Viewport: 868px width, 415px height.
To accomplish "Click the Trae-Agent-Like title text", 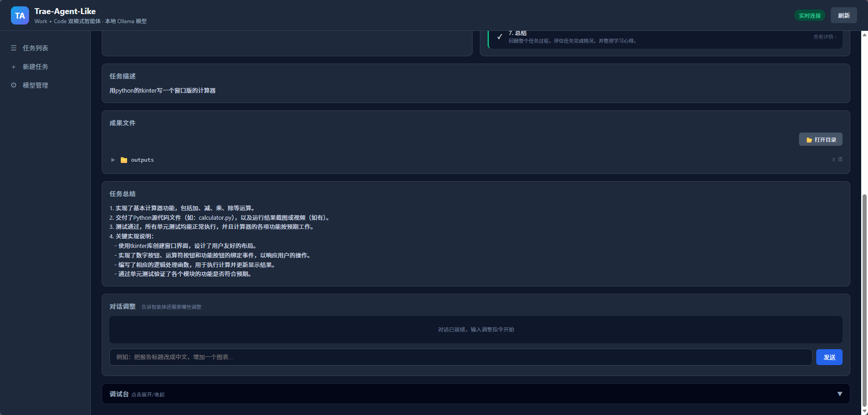I will coord(65,11).
